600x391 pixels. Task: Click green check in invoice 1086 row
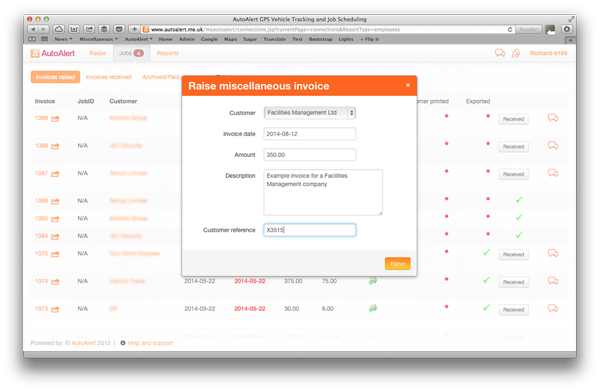[519, 200]
